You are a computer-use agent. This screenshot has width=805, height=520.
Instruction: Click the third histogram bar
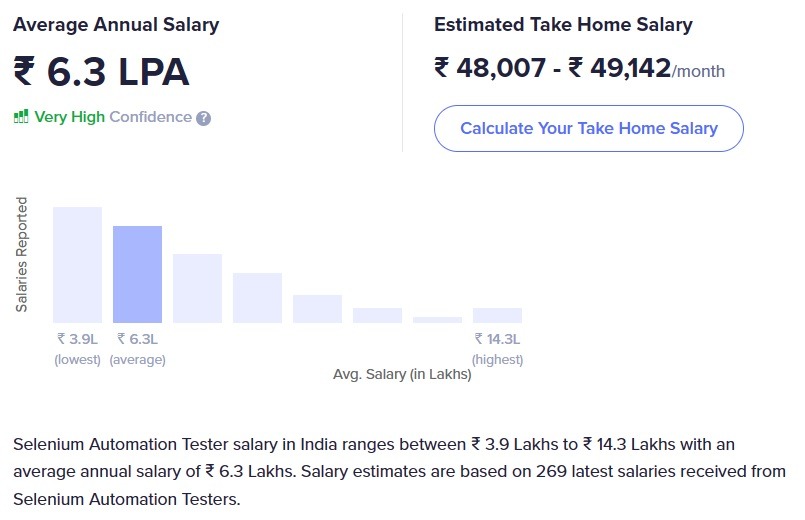click(198, 288)
